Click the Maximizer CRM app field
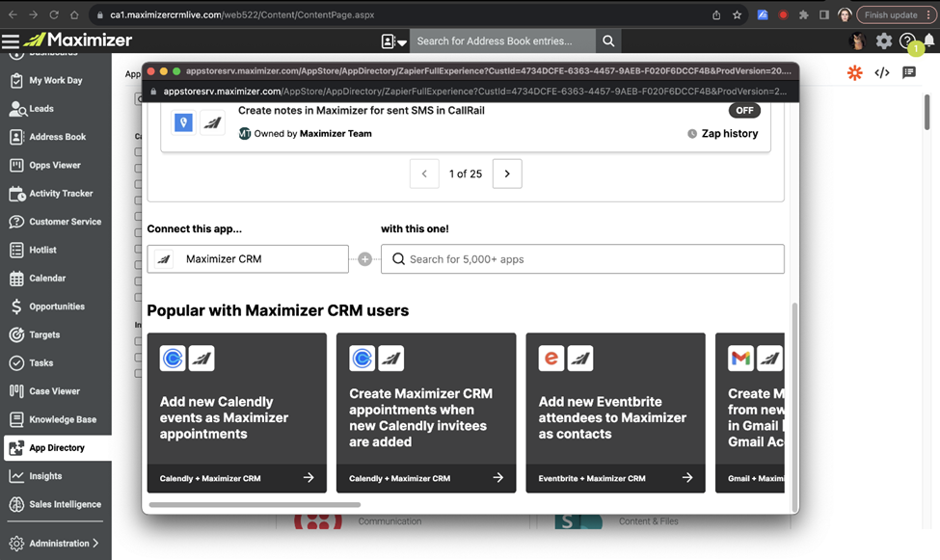The image size is (940, 560). tap(248, 259)
